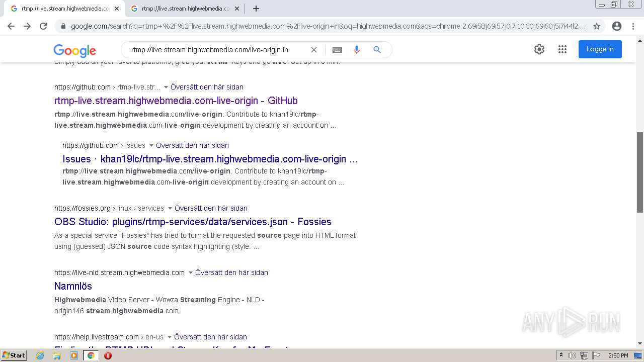Click scrollbar up arrow
The image size is (644, 362).
tap(640, 40)
